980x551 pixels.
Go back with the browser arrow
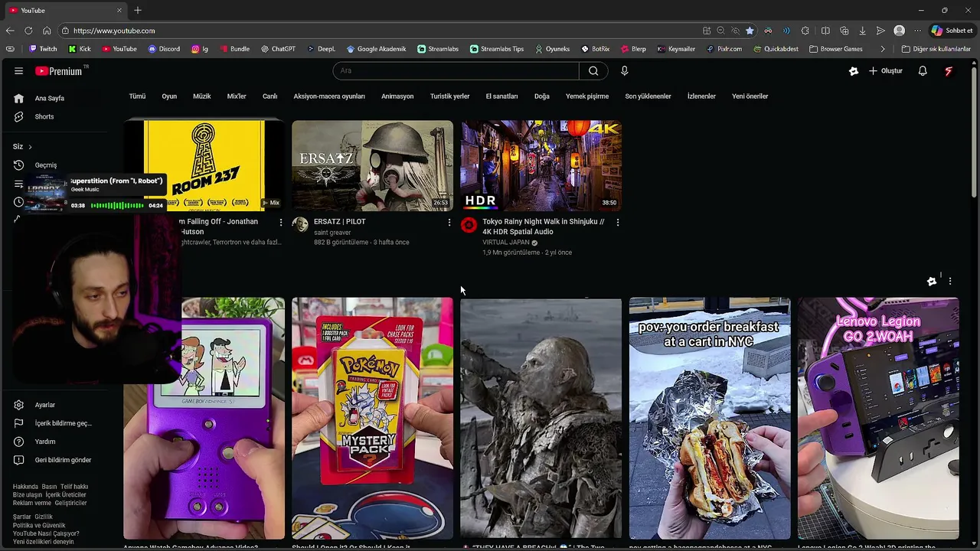(x=10, y=31)
